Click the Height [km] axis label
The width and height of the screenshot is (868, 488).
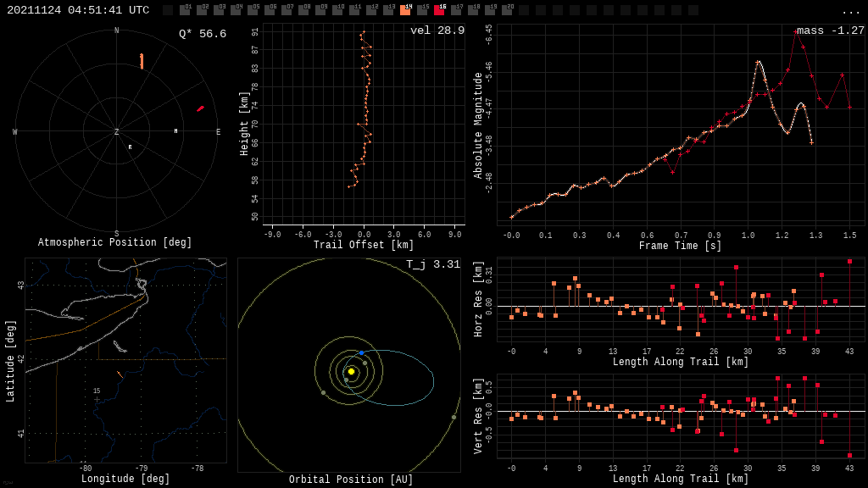244,124
